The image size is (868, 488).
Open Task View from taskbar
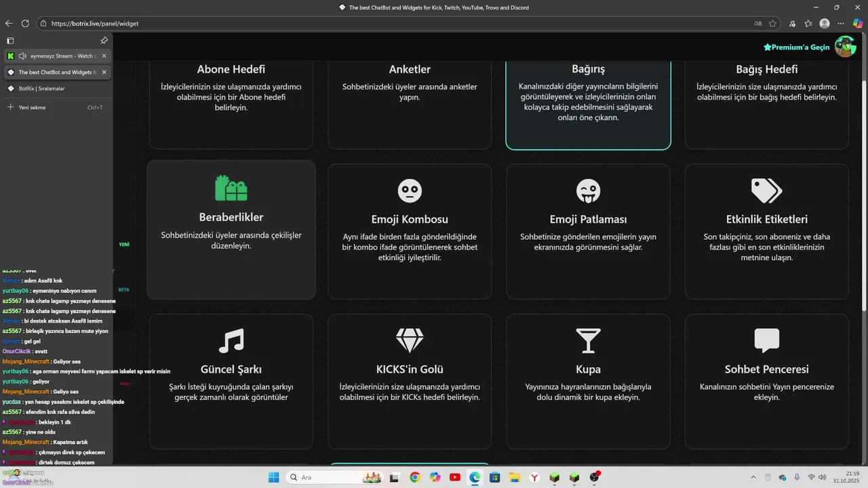click(x=395, y=477)
